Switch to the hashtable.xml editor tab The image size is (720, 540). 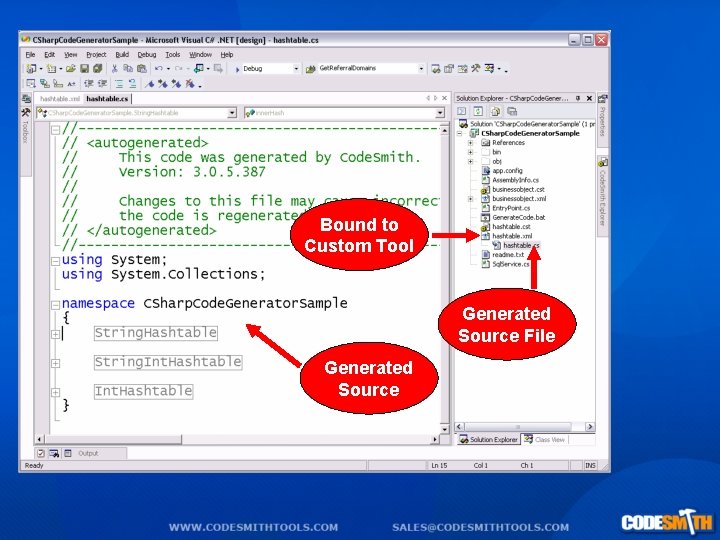[x=60, y=99]
